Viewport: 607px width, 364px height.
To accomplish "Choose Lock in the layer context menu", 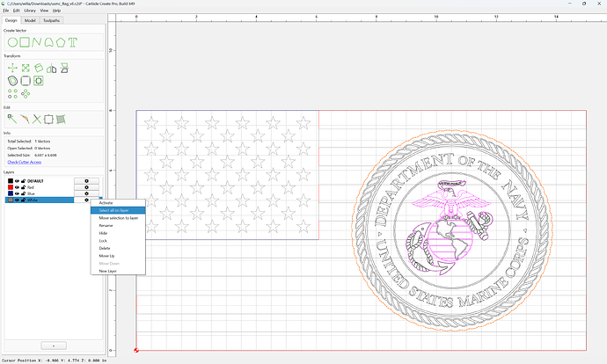I will coord(118,241).
